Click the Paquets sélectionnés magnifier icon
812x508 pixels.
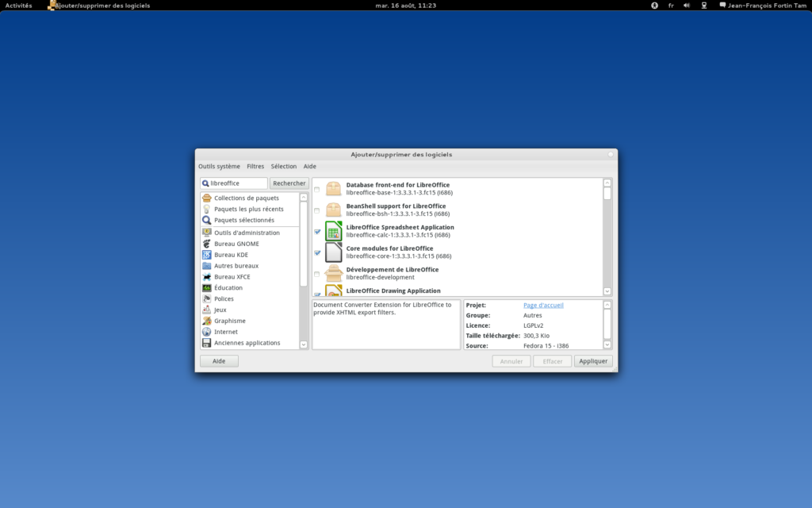click(207, 220)
